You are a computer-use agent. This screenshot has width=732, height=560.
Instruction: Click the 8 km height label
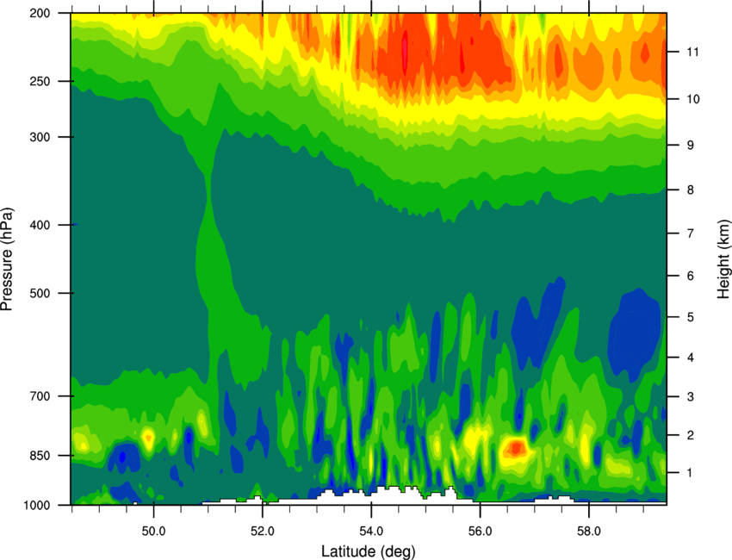point(691,190)
